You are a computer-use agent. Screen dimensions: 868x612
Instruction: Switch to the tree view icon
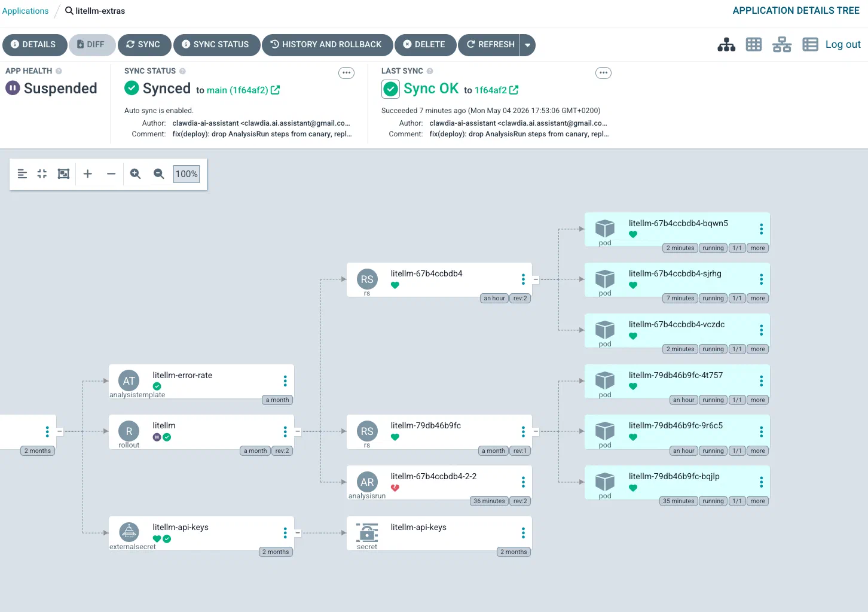point(726,45)
